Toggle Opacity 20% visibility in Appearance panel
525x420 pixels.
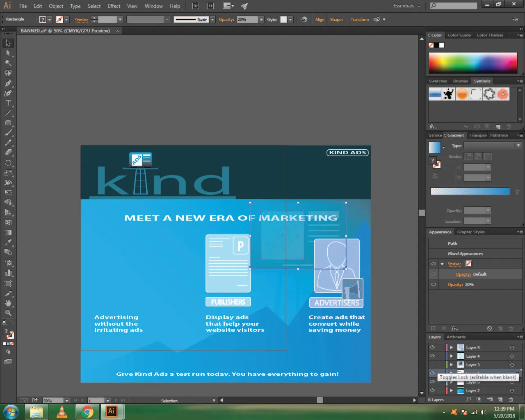pyautogui.click(x=434, y=284)
